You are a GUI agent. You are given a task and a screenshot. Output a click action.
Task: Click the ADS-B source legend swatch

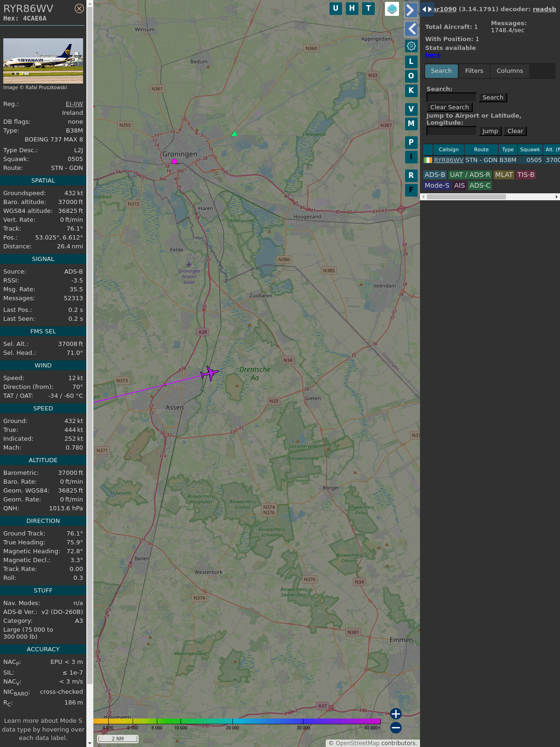[434, 175]
